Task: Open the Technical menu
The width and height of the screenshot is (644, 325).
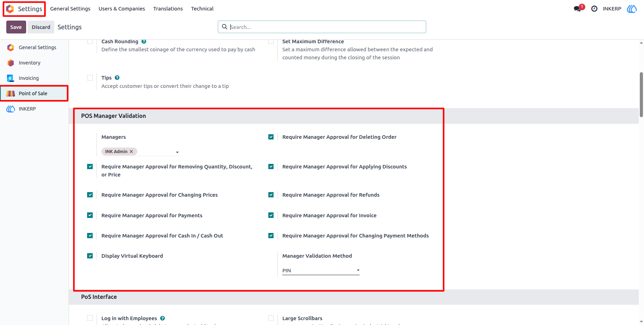Action: (x=202, y=9)
